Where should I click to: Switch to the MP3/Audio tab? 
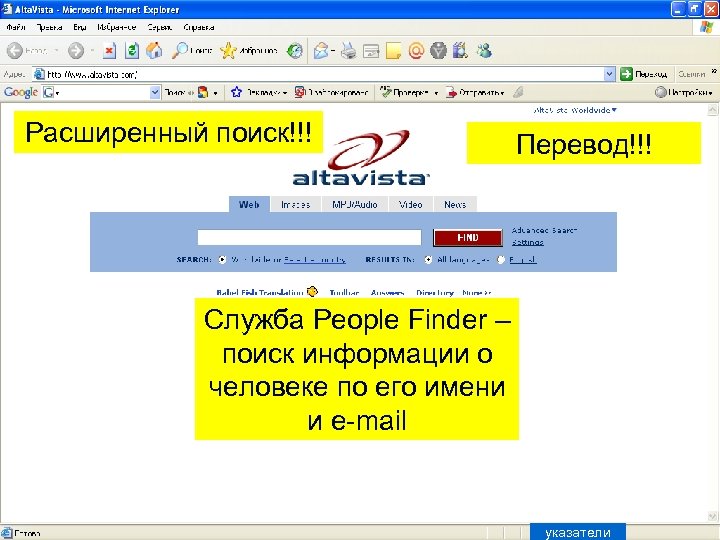click(x=354, y=204)
